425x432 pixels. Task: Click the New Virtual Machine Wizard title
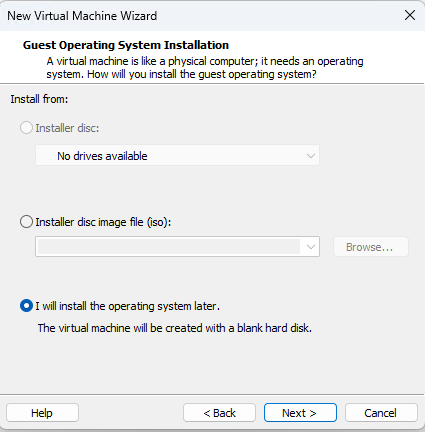click(82, 16)
